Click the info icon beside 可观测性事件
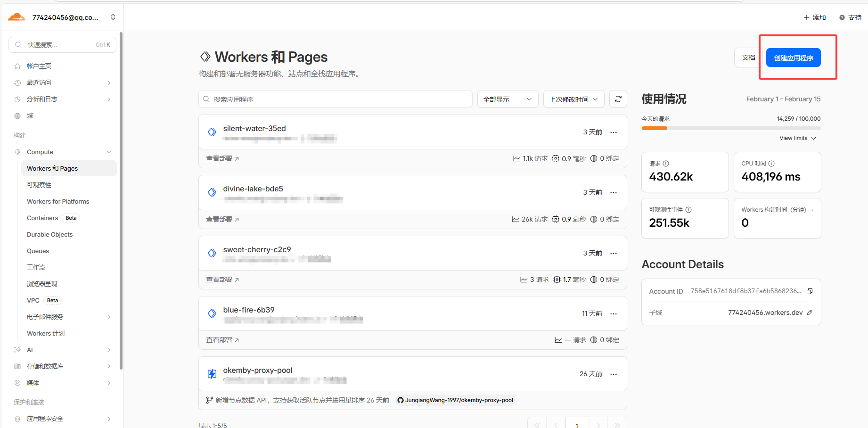This screenshot has width=868, height=428. (x=688, y=210)
